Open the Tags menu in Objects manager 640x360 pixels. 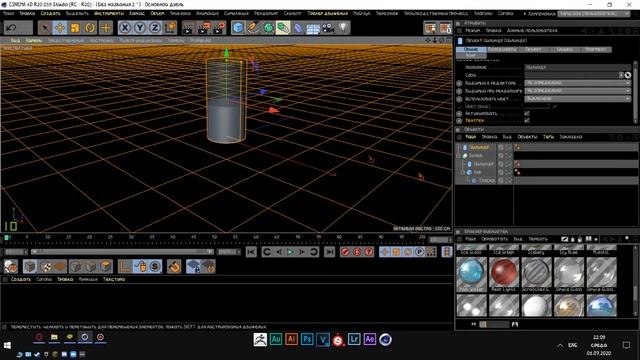click(x=548, y=137)
